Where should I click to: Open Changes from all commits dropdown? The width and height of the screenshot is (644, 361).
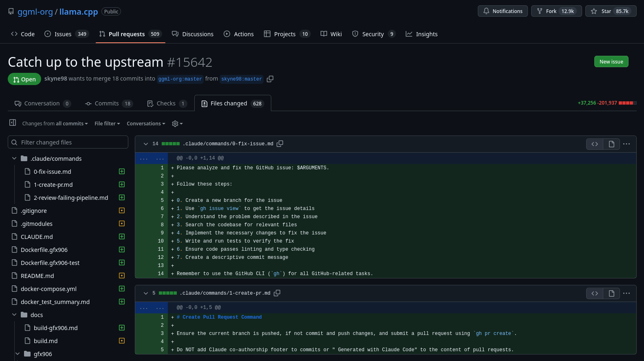[x=55, y=124]
